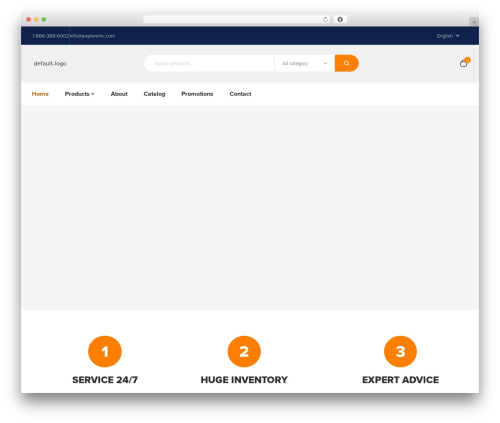
Task: Click the orange search button
Action: coord(346,63)
